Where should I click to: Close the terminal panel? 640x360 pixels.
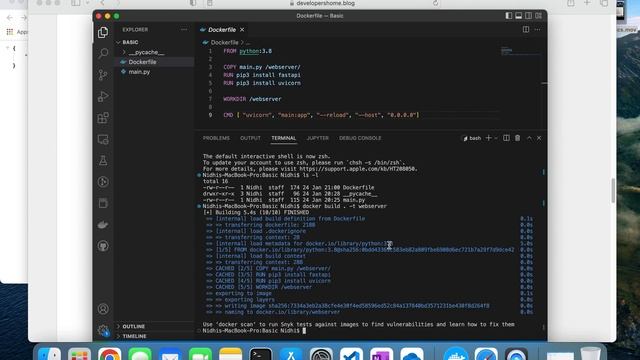tap(539, 138)
